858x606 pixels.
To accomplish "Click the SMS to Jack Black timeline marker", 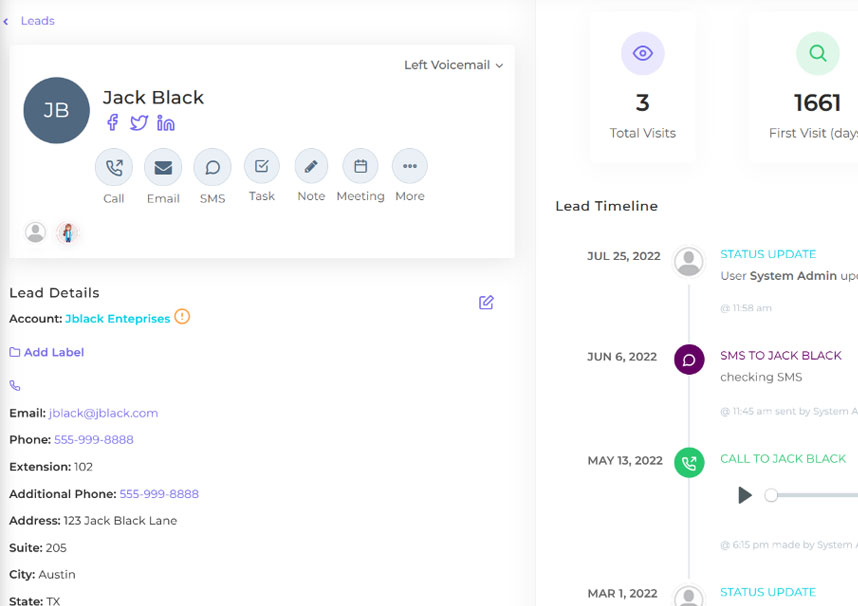I will 689,359.
